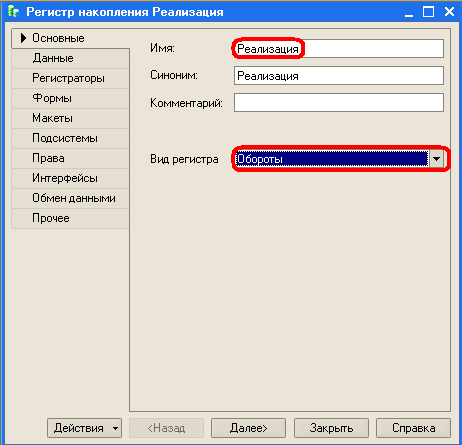Screen dimensions: 462x445
Task: Click the Закрыть button
Action: pyautogui.click(x=331, y=428)
